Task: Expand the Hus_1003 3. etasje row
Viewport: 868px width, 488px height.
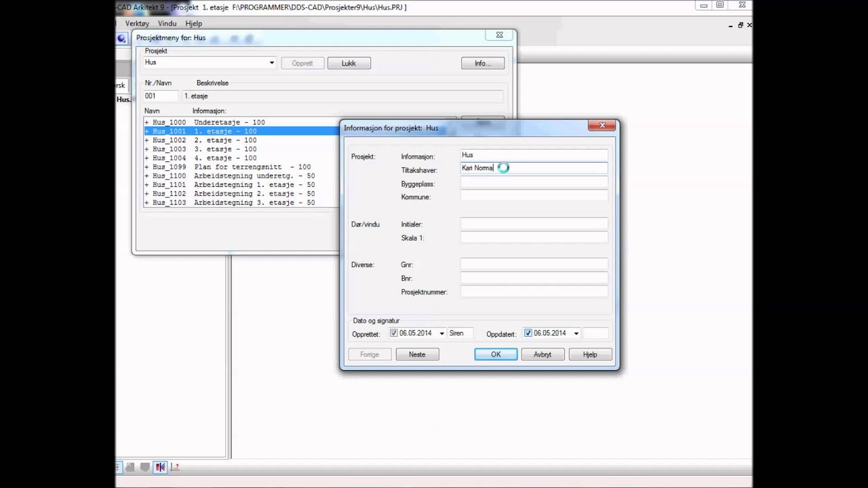Action: (146, 149)
